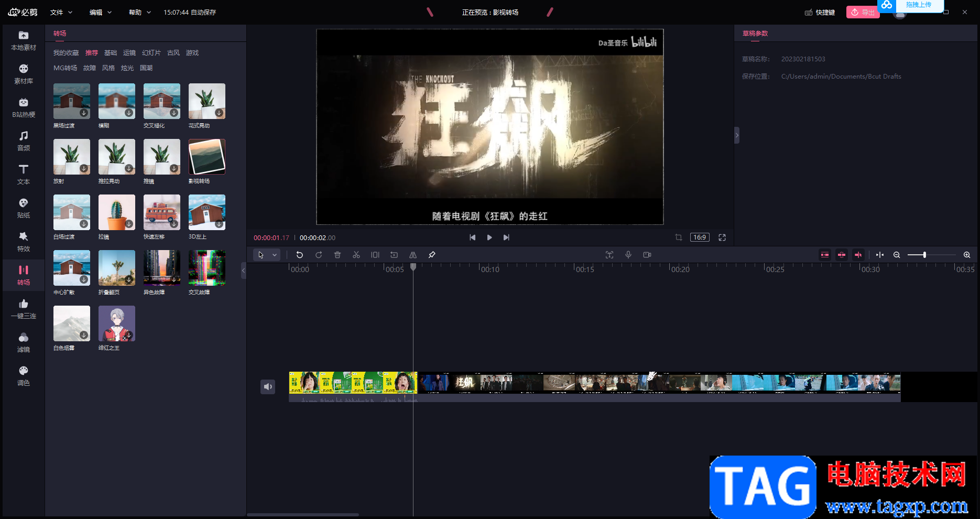Screen dimensions: 980x519
Task: Open the 16:9 aspect ratio selector
Action: (x=700, y=237)
